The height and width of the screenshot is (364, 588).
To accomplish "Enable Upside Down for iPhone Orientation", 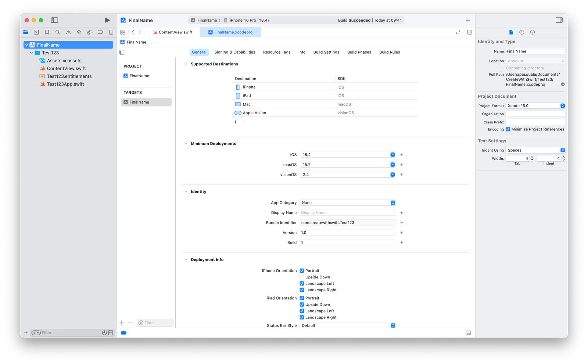I will (302, 277).
